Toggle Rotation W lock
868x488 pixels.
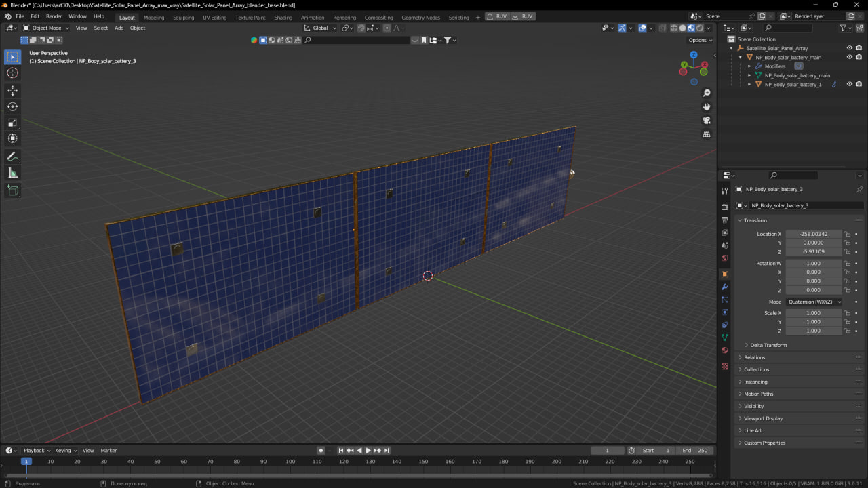click(848, 263)
